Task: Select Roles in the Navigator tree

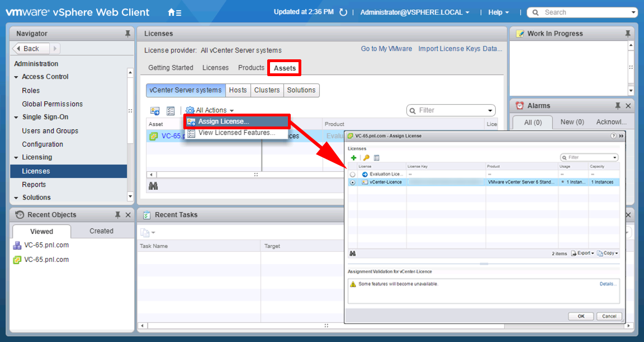Action: click(31, 91)
